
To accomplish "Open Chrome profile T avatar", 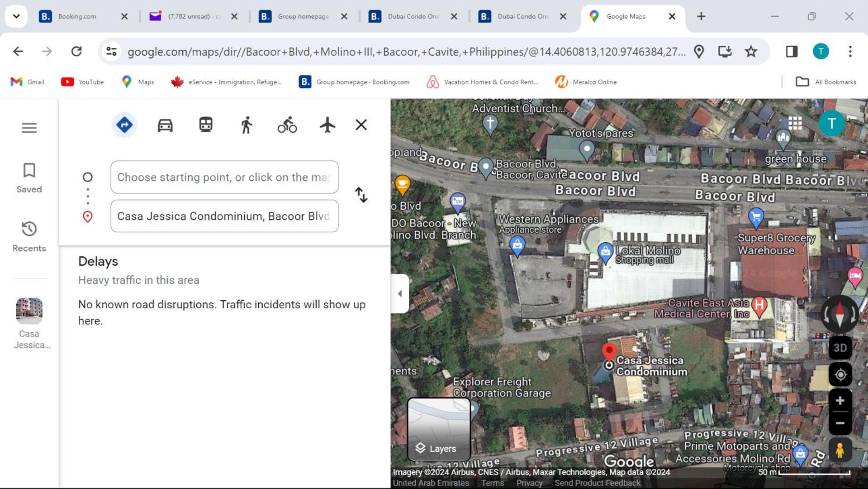I will tap(821, 52).
